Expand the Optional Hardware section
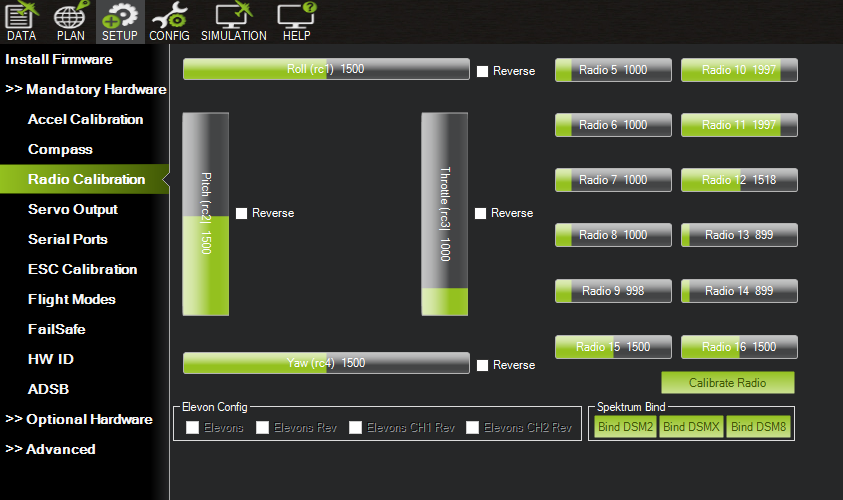 [x=79, y=419]
